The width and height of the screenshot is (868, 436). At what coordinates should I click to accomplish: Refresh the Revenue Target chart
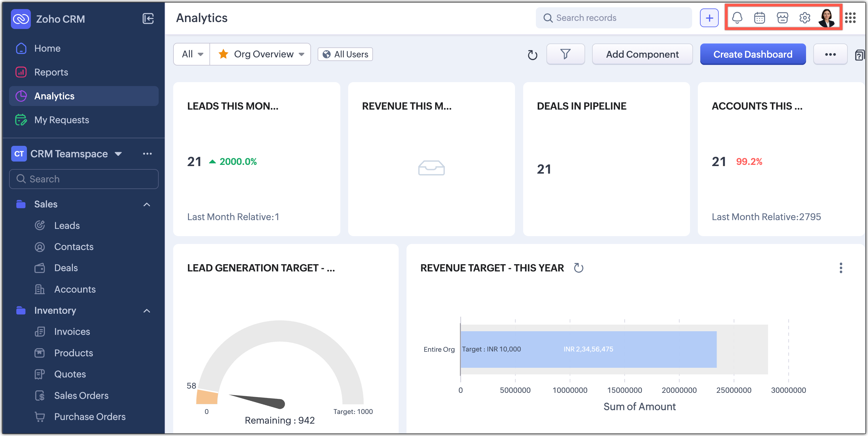(578, 268)
